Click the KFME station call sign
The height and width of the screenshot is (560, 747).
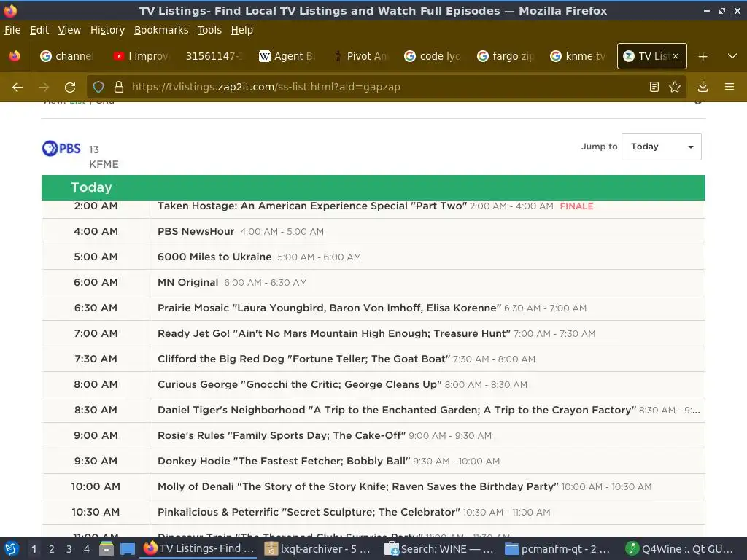(104, 164)
